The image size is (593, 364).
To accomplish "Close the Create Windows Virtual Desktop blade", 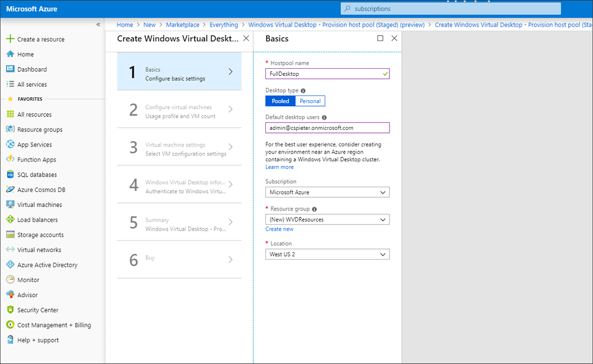I will pyautogui.click(x=246, y=38).
